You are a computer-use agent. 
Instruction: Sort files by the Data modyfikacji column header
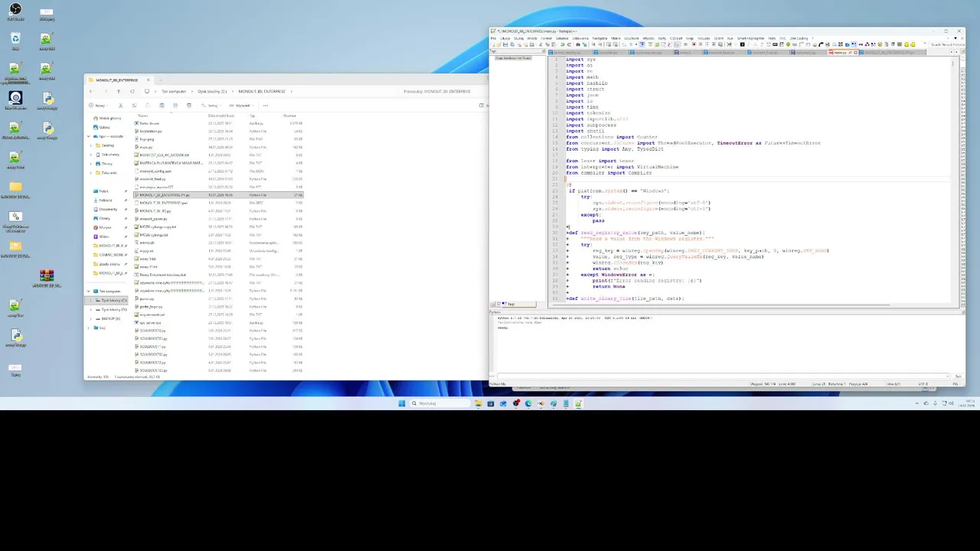pyautogui.click(x=220, y=116)
